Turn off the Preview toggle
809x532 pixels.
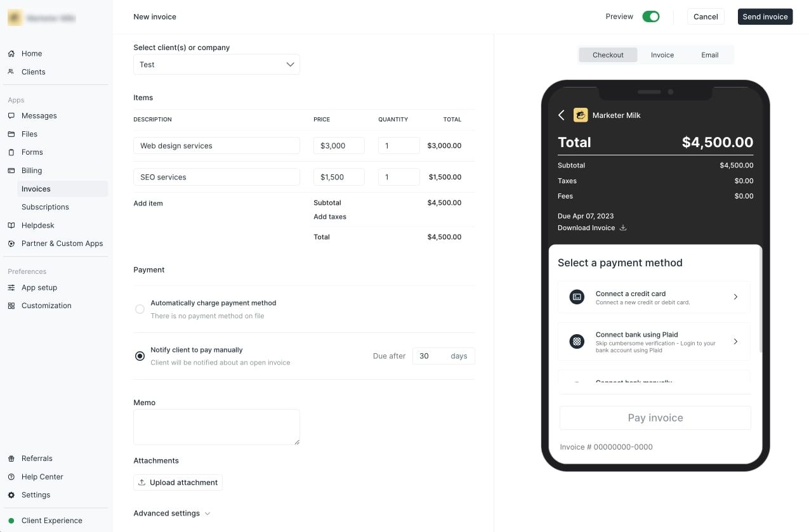click(x=650, y=16)
